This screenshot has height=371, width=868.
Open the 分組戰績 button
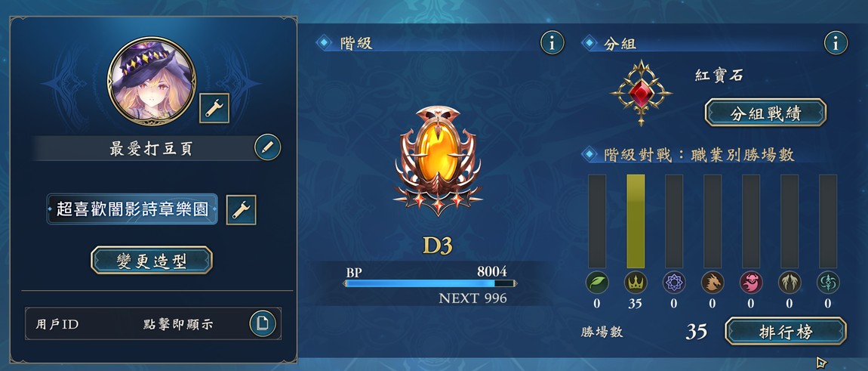click(x=765, y=113)
